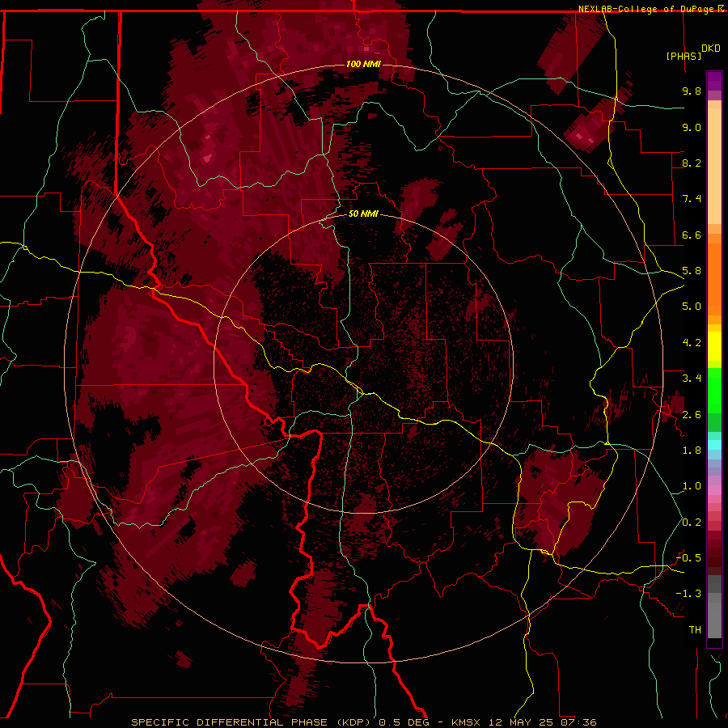Click the 1.0 scale value
Image resolution: width=728 pixels, height=728 pixels.
[x=692, y=486]
